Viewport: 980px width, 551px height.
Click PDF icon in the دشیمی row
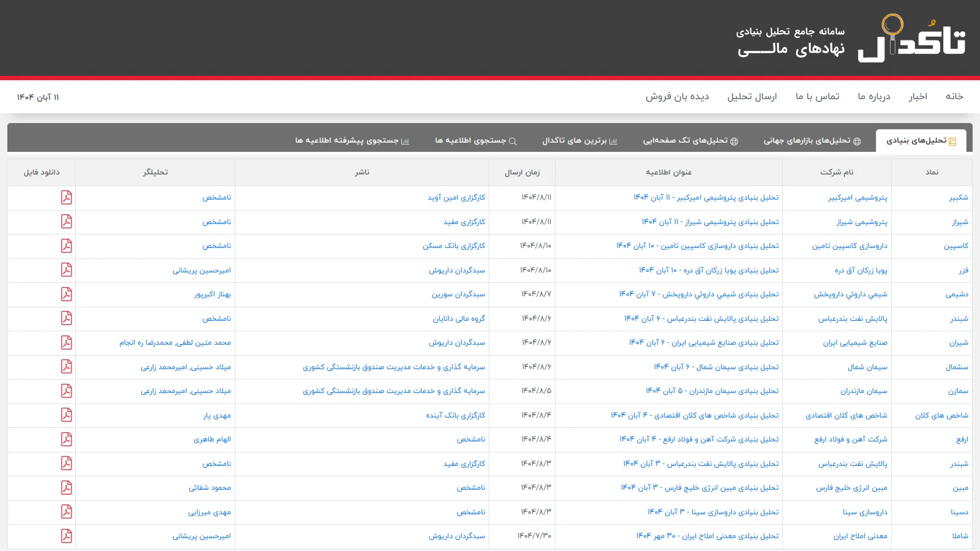66,294
